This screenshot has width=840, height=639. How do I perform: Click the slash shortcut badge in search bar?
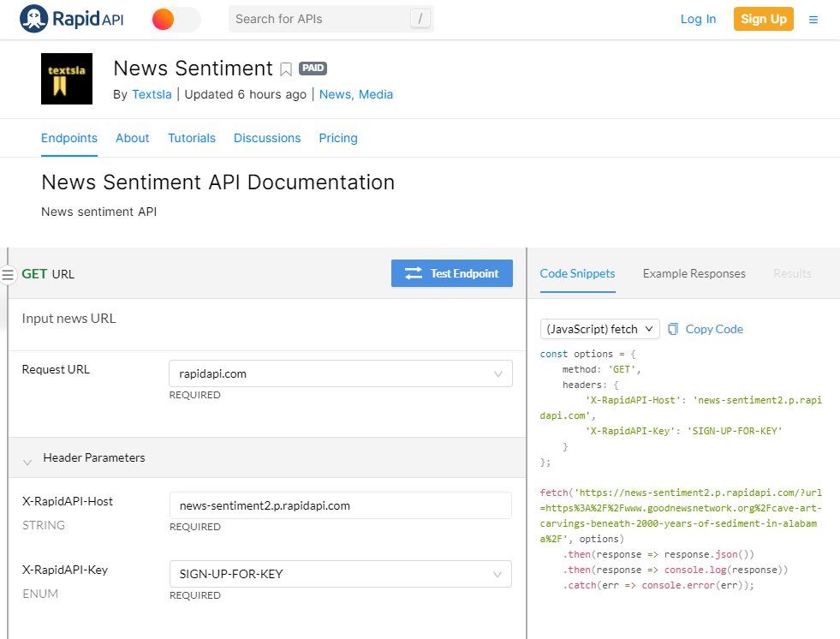[420, 18]
